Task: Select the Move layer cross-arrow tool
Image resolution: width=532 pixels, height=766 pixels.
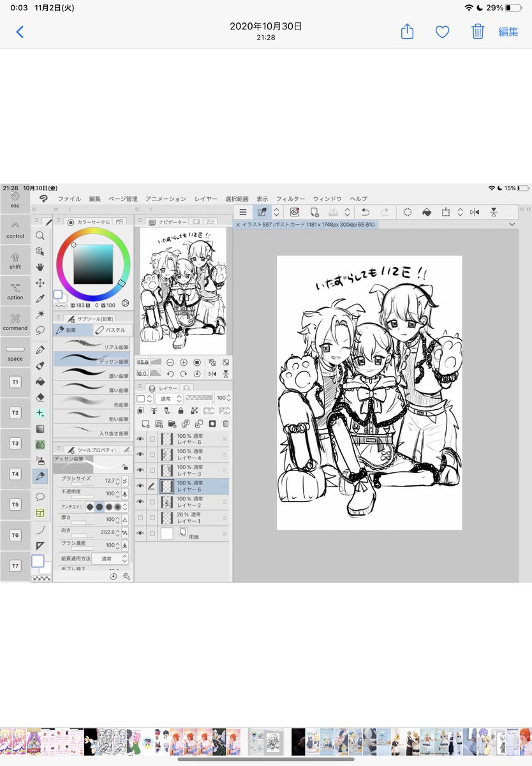Action: coord(40,283)
